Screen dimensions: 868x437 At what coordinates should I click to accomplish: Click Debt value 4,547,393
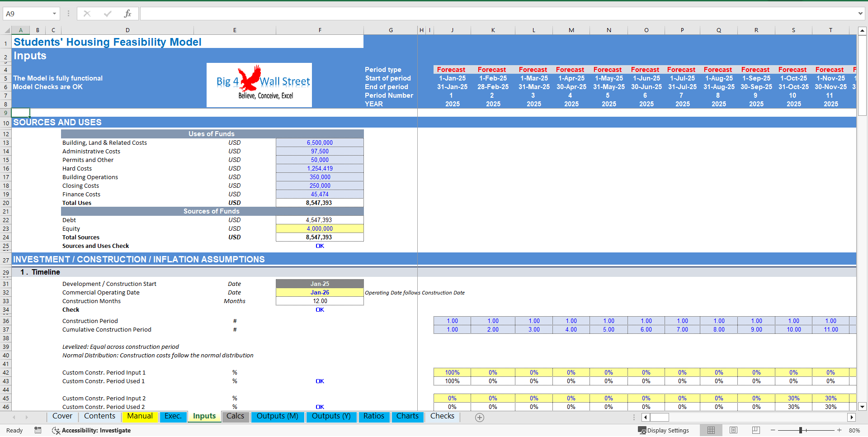click(320, 220)
